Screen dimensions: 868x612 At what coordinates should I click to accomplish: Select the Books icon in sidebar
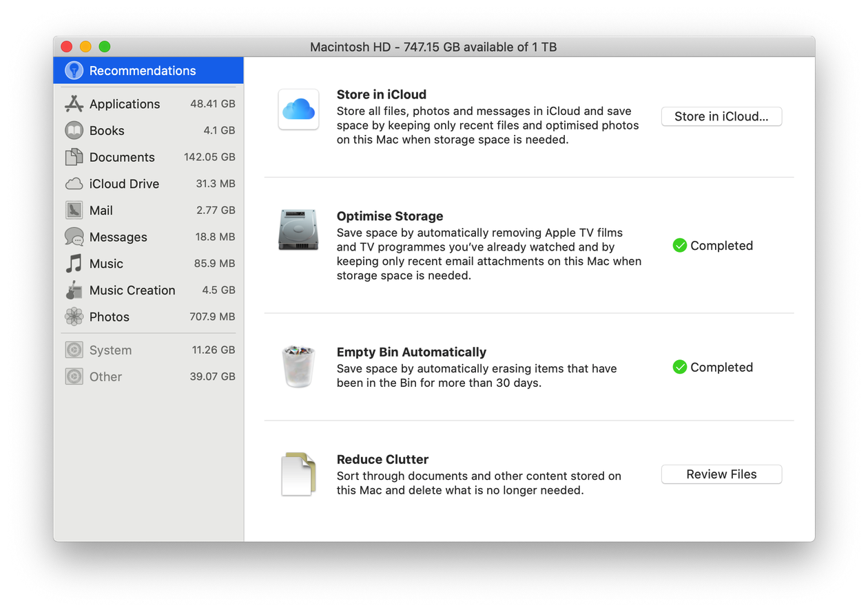[x=74, y=131]
